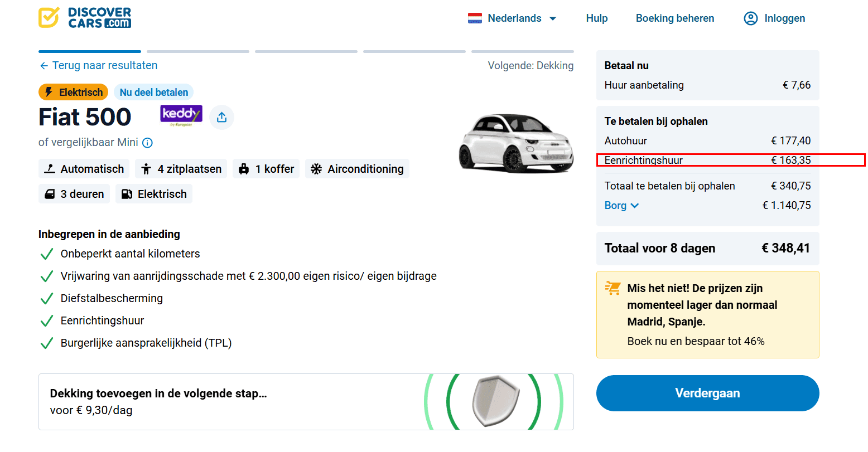The height and width of the screenshot is (452, 868).
Task: Share this car with share icon
Action: pyautogui.click(x=221, y=117)
